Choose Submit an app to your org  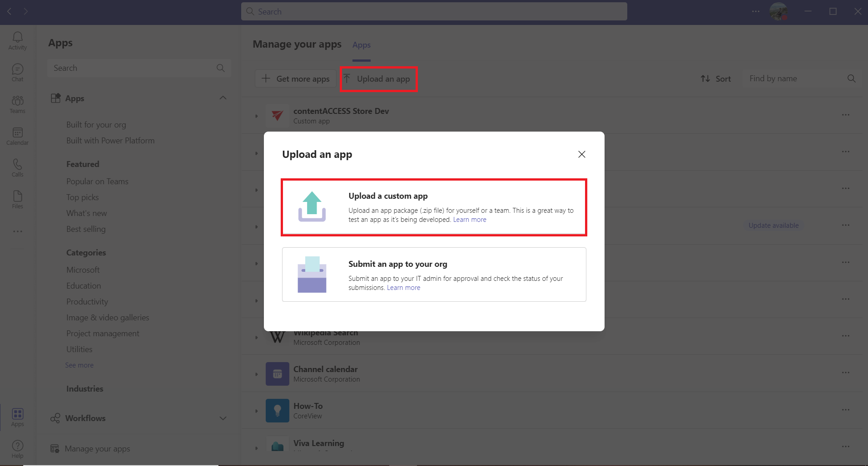[434, 275]
